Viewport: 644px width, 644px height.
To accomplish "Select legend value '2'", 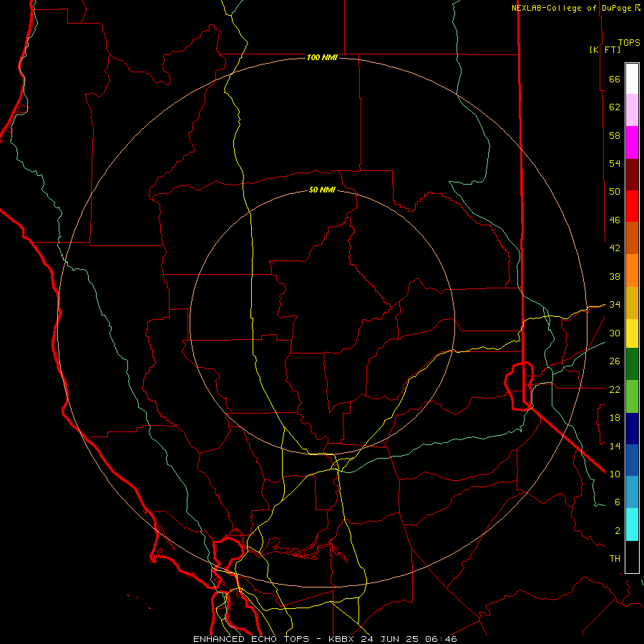I will (618, 531).
